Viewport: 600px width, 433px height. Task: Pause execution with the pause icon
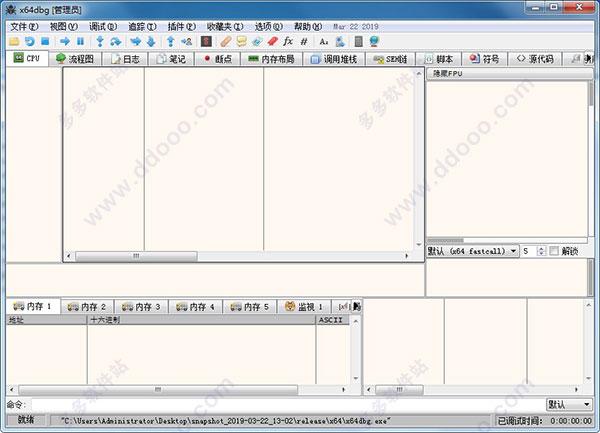coord(80,41)
